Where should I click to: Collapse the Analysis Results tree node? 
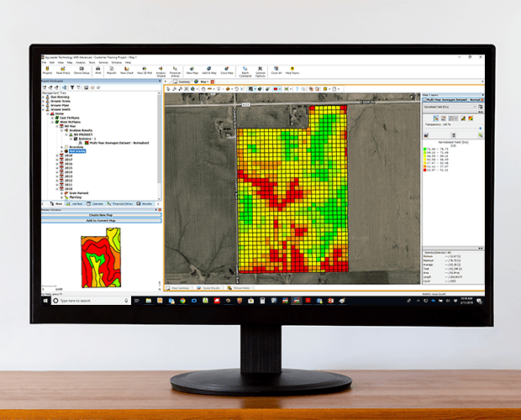coord(61,130)
